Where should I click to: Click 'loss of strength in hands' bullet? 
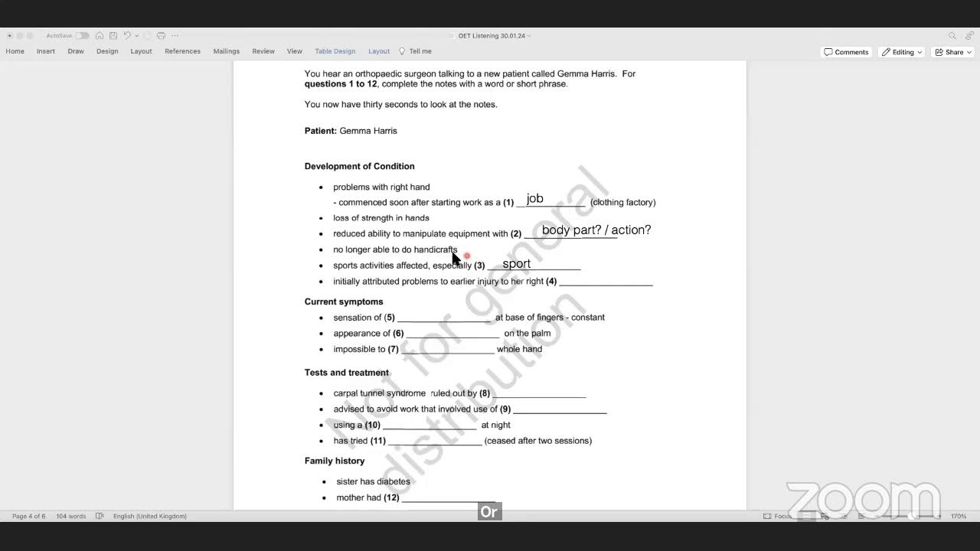[381, 218]
